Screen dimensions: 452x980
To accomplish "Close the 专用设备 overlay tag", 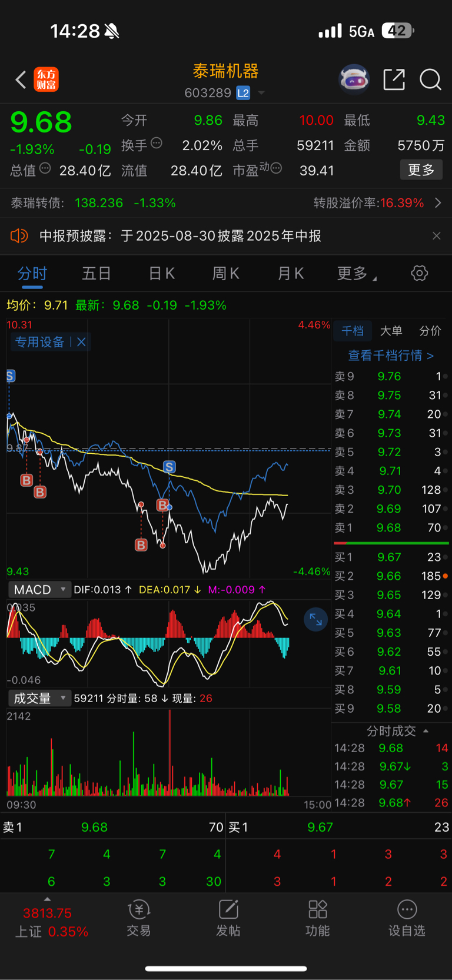I will 81,342.
